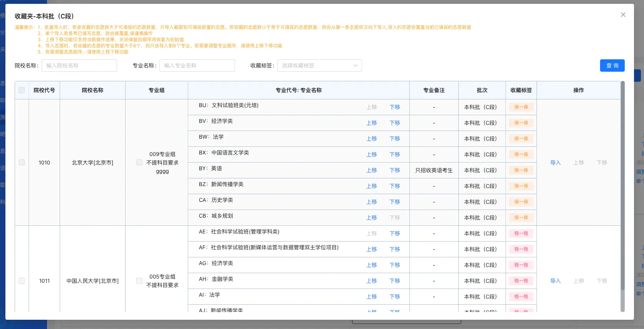Image resolution: width=644 pixels, height=329 pixels.
Task: Click the 院校名称 input field
Action: click(79, 65)
